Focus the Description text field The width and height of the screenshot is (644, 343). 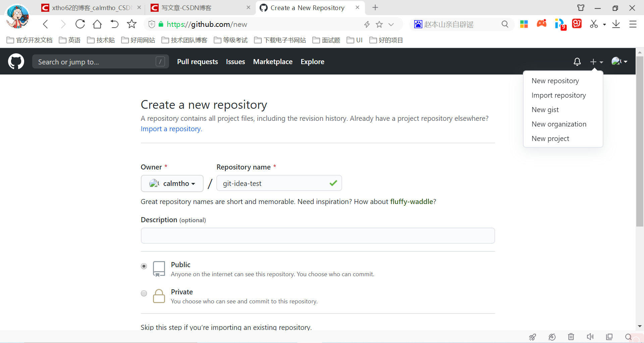point(318,236)
